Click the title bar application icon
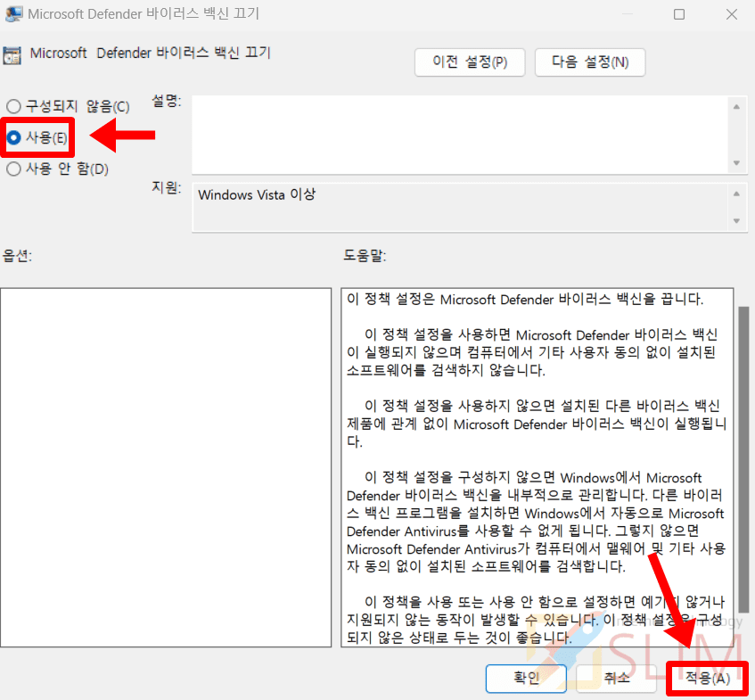The width and height of the screenshot is (755, 700). coord(13,13)
